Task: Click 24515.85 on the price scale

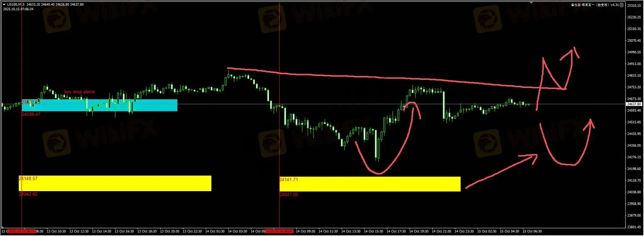Action: (x=634, y=122)
